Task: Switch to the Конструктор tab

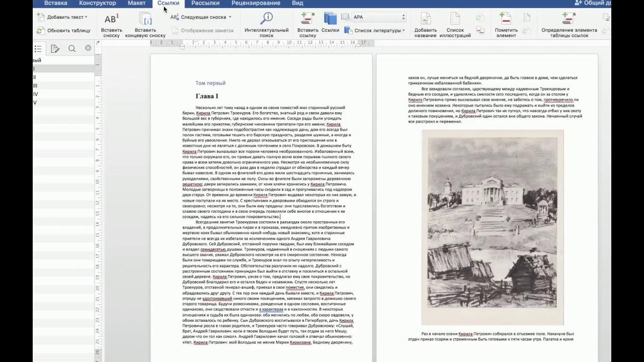Action: 98,3
